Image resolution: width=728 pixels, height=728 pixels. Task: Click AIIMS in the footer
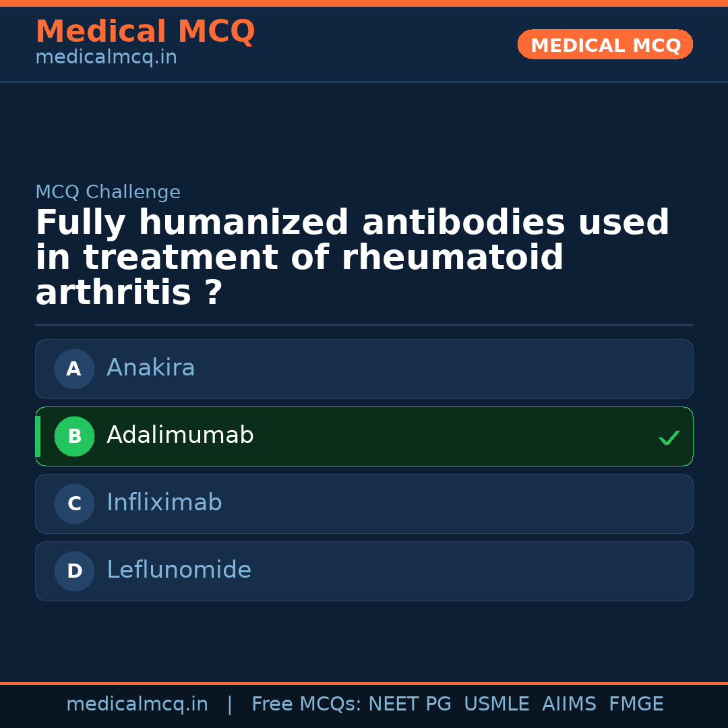pyautogui.click(x=569, y=704)
